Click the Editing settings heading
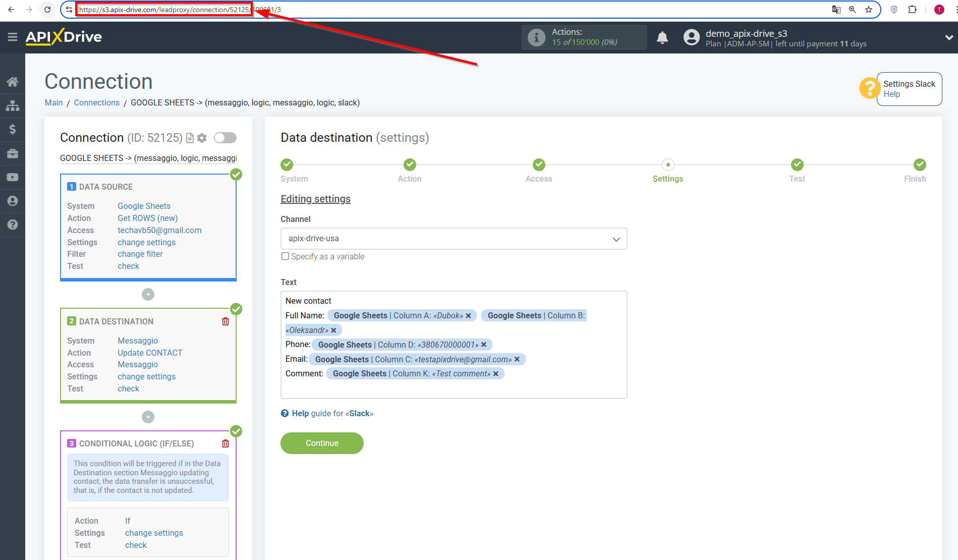The width and height of the screenshot is (958, 560). pos(315,199)
